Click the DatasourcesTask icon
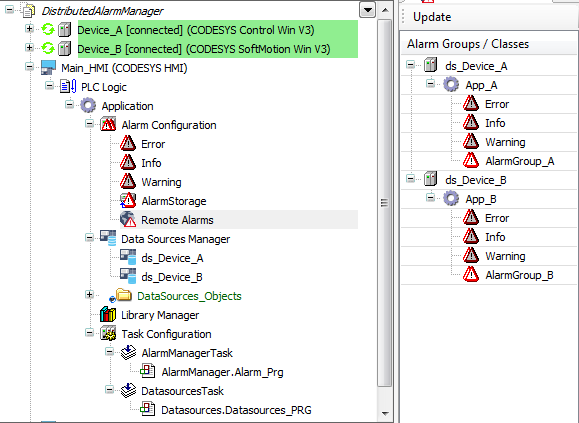 pos(128,391)
